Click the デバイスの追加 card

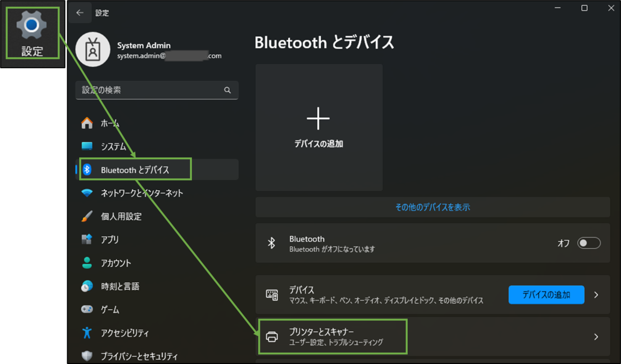coord(319,128)
